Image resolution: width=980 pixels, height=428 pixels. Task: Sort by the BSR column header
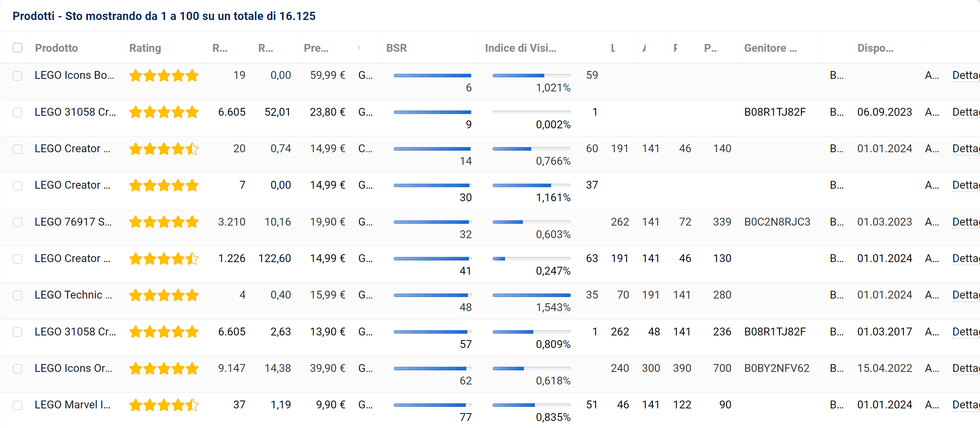(396, 48)
